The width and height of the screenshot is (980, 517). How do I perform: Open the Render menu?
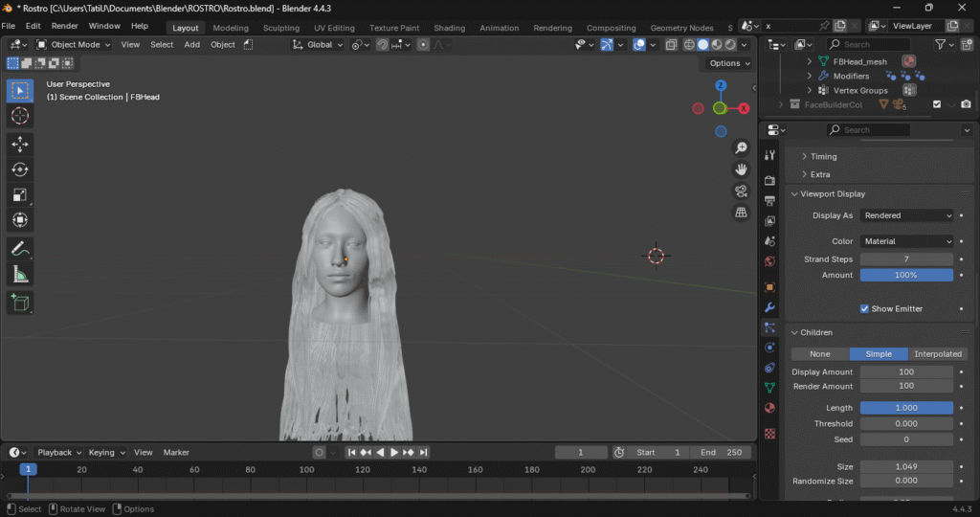tap(64, 26)
